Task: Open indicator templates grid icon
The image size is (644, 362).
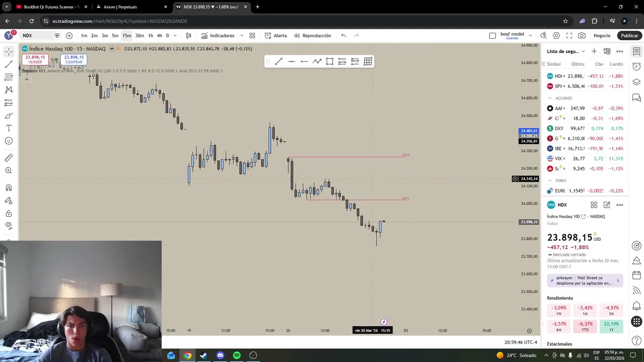Action: (252, 36)
